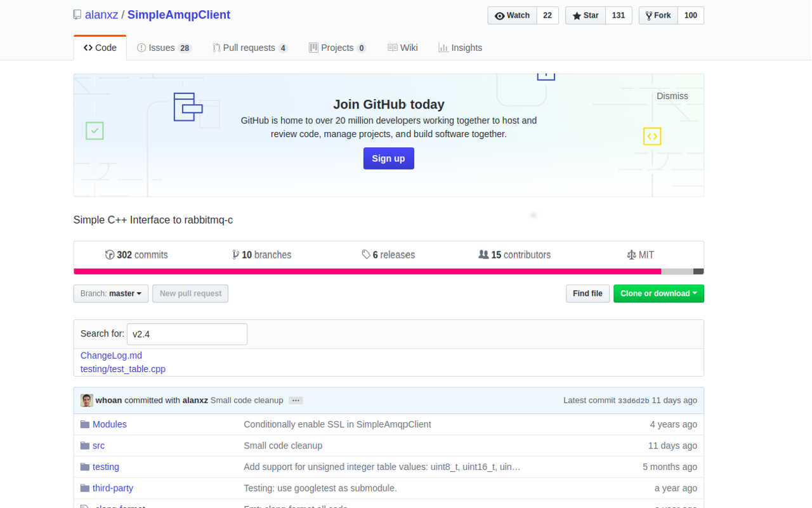Open the alanxz owner profile link
The width and height of the screenshot is (812, 508).
point(101,15)
